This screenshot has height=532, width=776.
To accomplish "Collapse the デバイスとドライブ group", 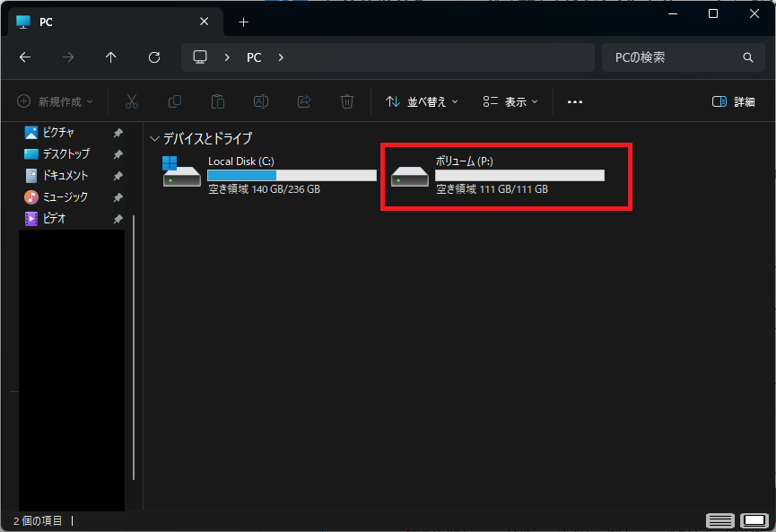I will (x=155, y=139).
